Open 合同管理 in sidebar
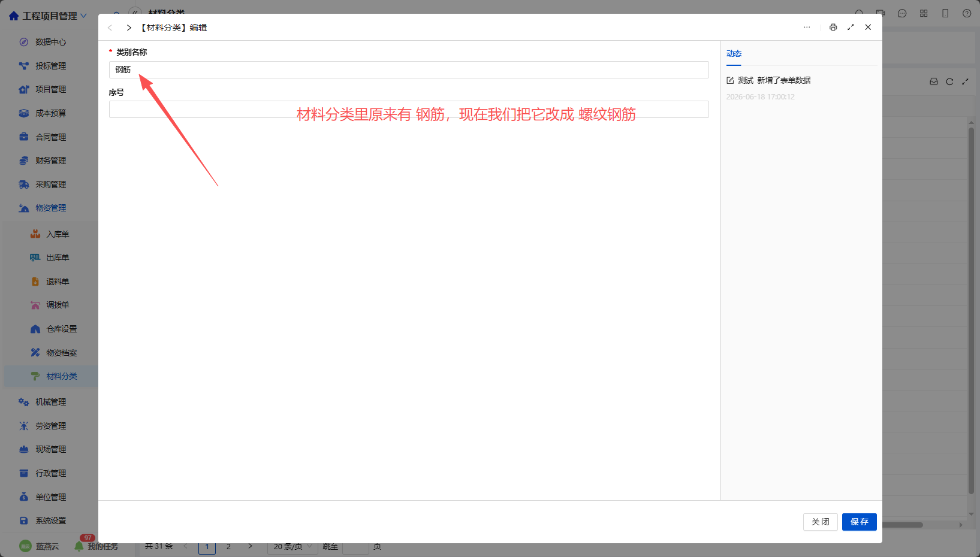 coord(50,137)
